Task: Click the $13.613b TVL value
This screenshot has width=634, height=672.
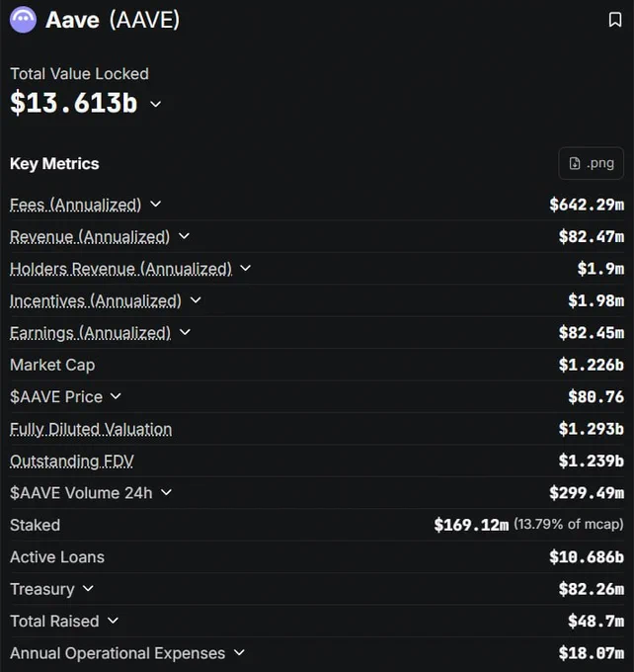Action: tap(74, 103)
